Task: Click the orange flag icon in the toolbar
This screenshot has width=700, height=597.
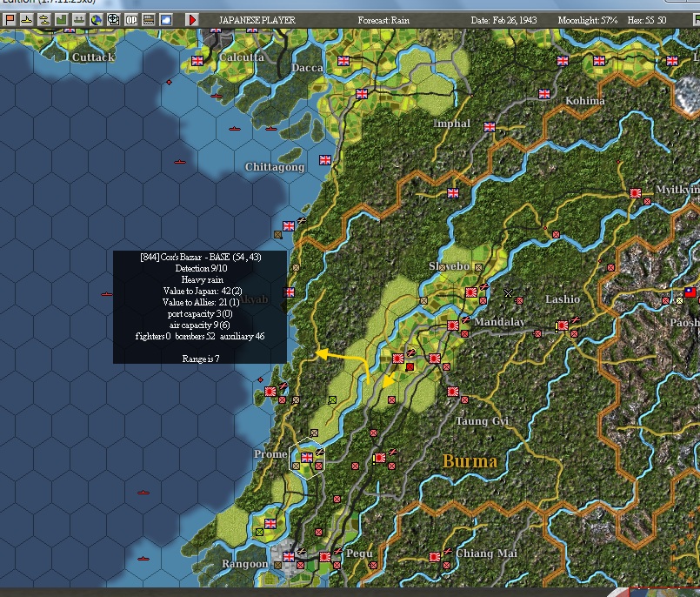Action: [10, 20]
